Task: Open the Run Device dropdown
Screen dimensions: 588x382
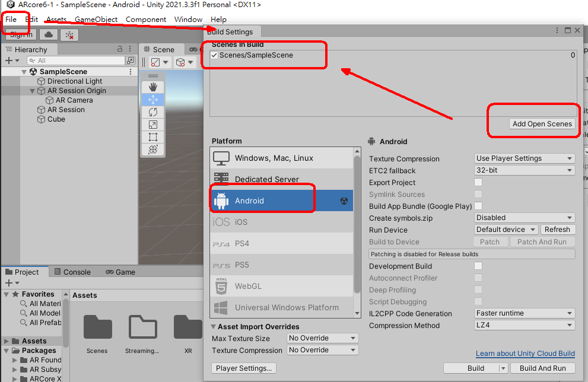Action: pyautogui.click(x=506, y=230)
